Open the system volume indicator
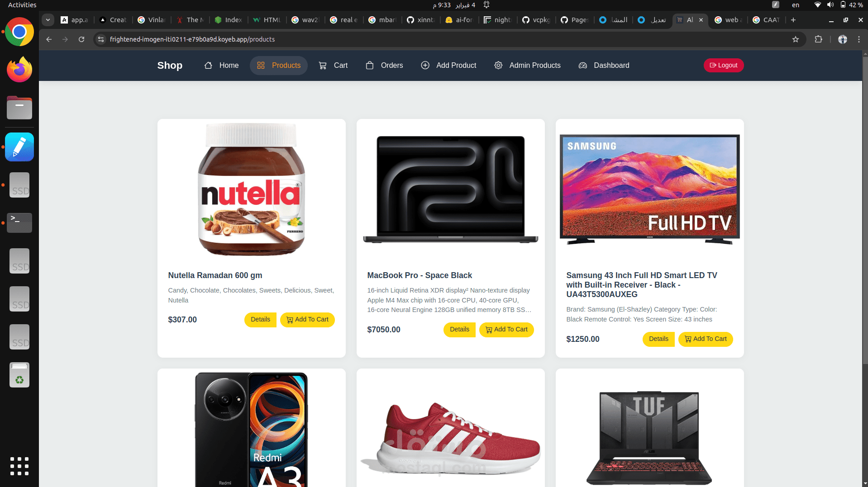Viewport: 868px width, 487px height. pyautogui.click(x=830, y=5)
